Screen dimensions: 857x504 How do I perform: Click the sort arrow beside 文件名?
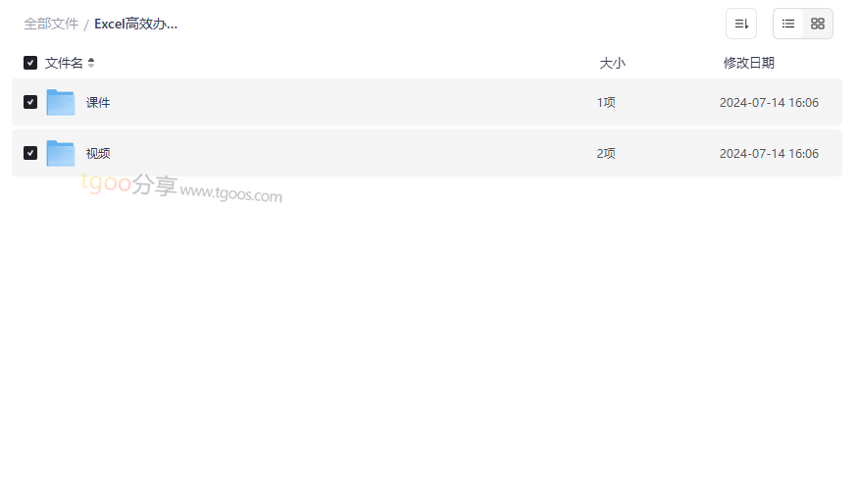coord(91,63)
